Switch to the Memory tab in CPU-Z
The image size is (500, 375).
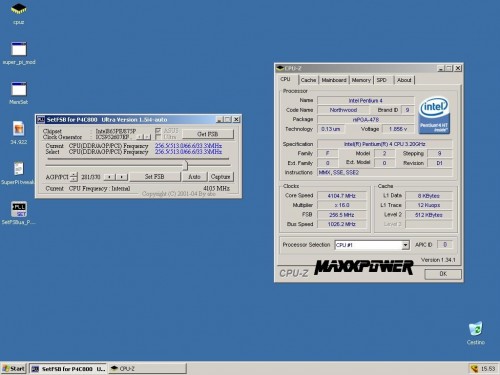[x=361, y=80]
